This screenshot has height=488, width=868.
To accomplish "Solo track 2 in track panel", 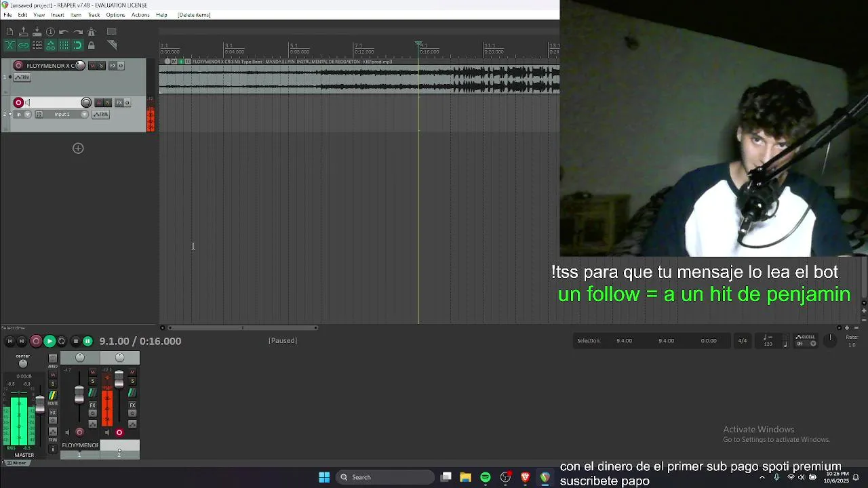I will [107, 103].
